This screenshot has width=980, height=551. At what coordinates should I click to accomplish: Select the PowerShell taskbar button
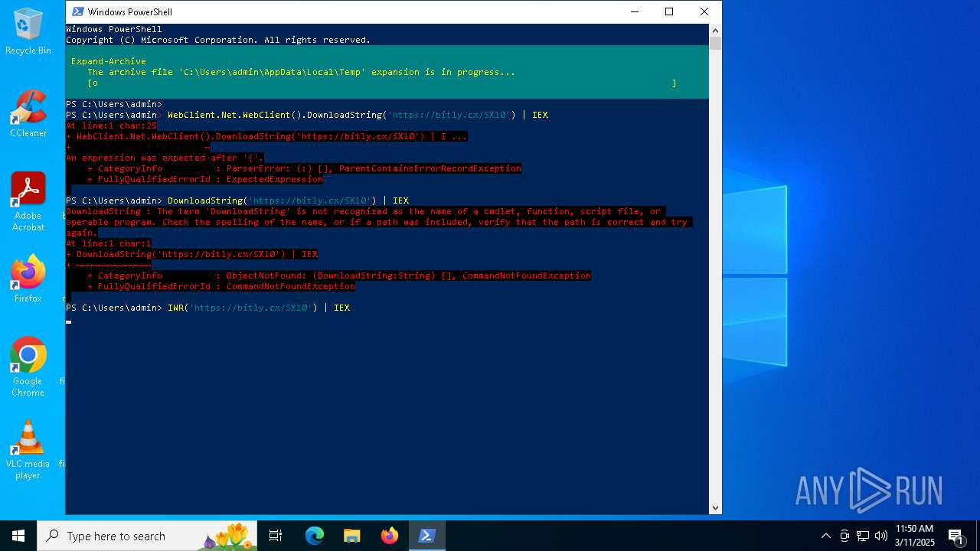tap(426, 536)
